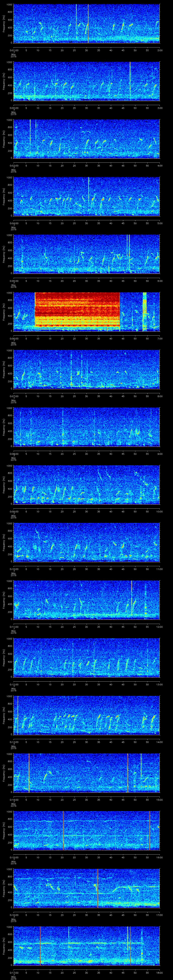Select the 17:00 end time label

pyautogui.click(x=159, y=915)
